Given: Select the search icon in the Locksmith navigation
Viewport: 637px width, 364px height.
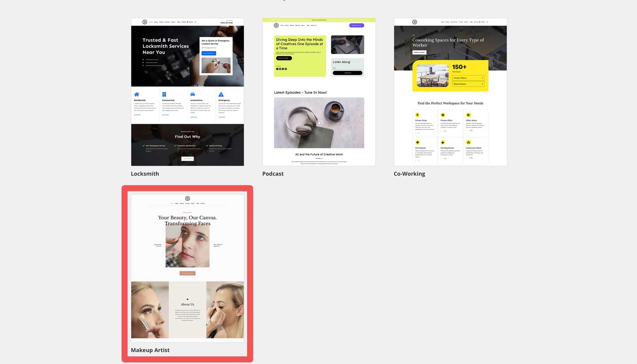Looking at the screenshot, I should coord(195,22).
